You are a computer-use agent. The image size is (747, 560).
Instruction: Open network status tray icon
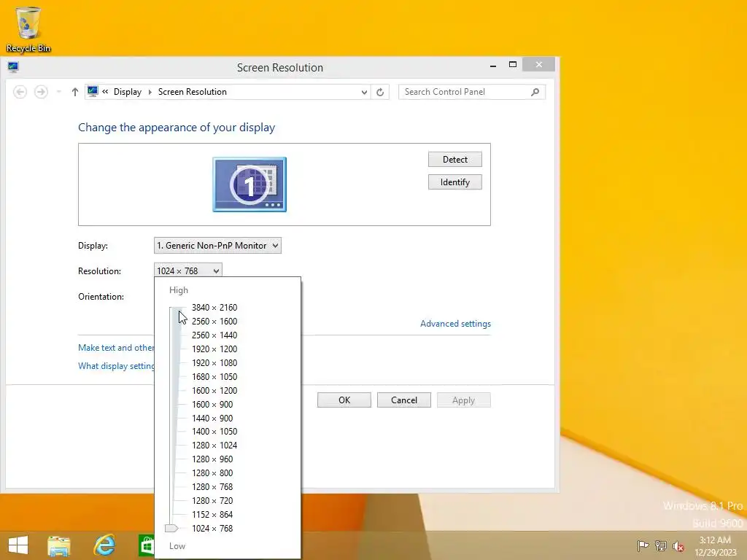point(661,545)
